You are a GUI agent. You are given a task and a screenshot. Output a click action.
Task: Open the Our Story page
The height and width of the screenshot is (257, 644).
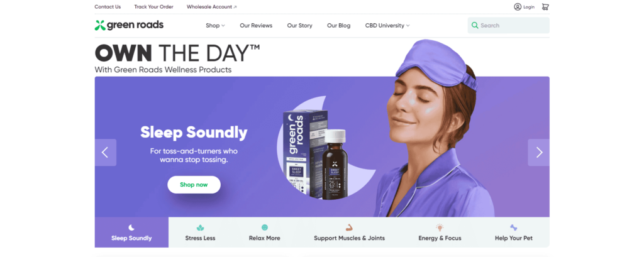[x=299, y=26]
